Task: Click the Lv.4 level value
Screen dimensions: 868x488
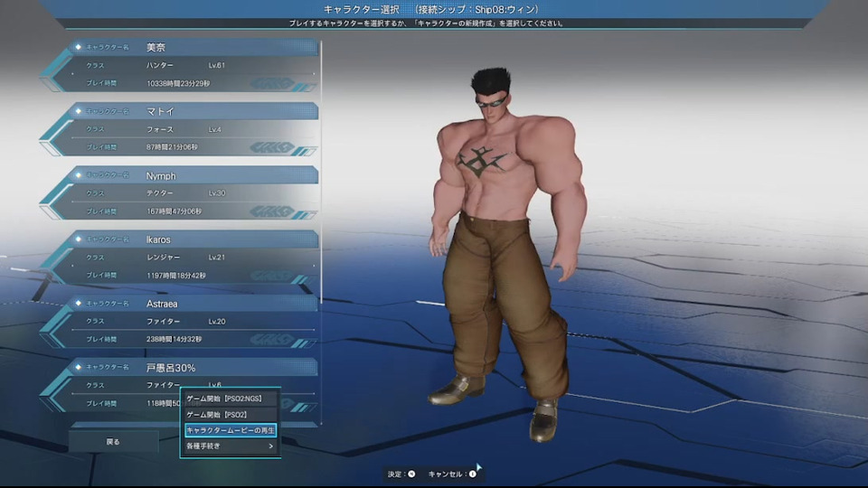Action: point(215,129)
